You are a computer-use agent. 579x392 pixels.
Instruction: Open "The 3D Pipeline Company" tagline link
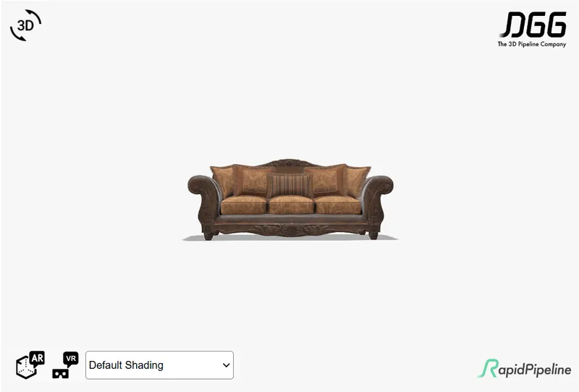(532, 44)
